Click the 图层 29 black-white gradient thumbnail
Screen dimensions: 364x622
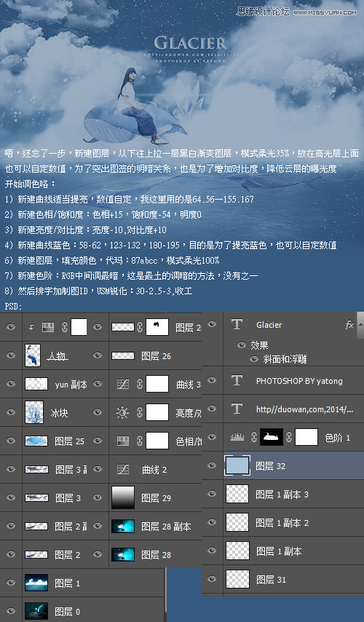point(123,498)
